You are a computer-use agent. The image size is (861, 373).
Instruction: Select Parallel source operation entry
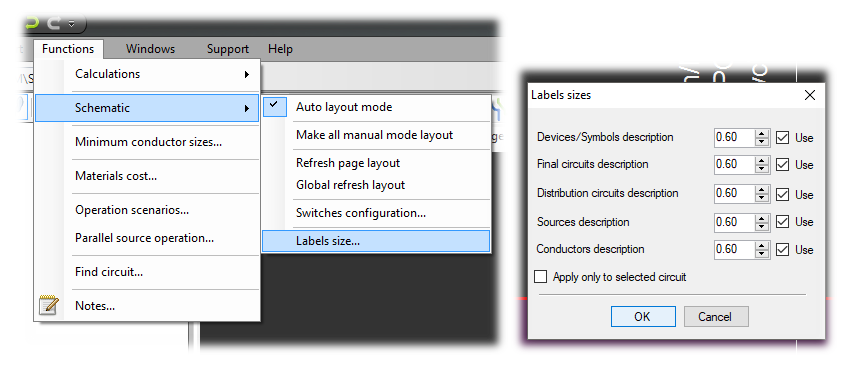tap(147, 238)
